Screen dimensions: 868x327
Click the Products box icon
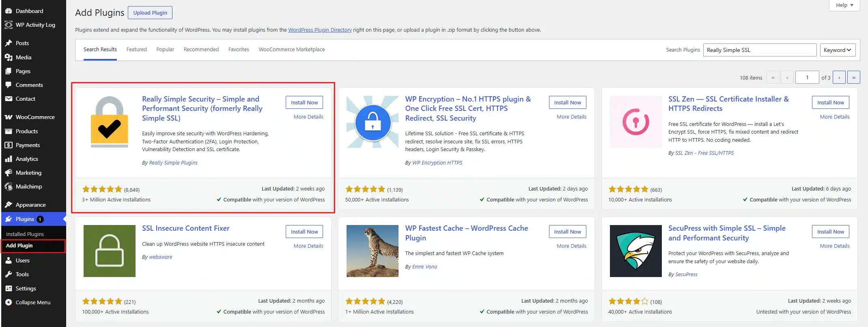[x=9, y=131]
